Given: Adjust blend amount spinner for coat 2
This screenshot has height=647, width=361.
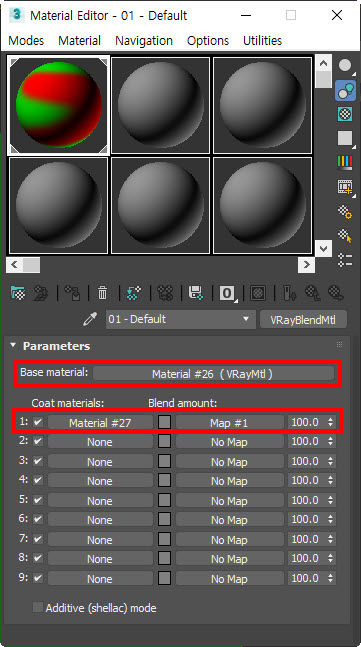Looking at the screenshot, I should (330, 442).
